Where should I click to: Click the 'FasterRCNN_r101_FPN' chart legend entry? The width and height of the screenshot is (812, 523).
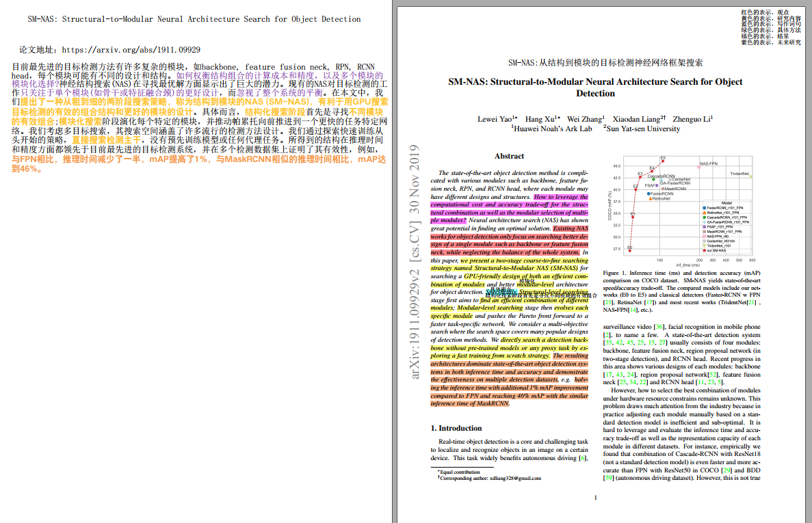click(x=723, y=208)
